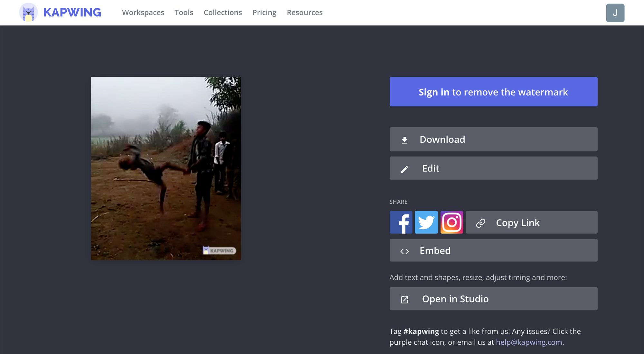This screenshot has height=354, width=644.
Task: Click the pencil edit icon
Action: coord(404,169)
